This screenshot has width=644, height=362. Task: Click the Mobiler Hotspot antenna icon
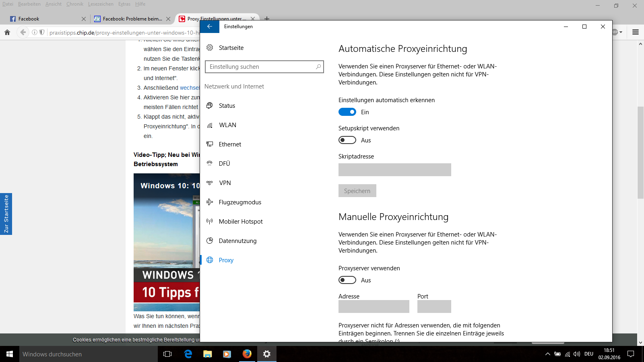coord(210,221)
